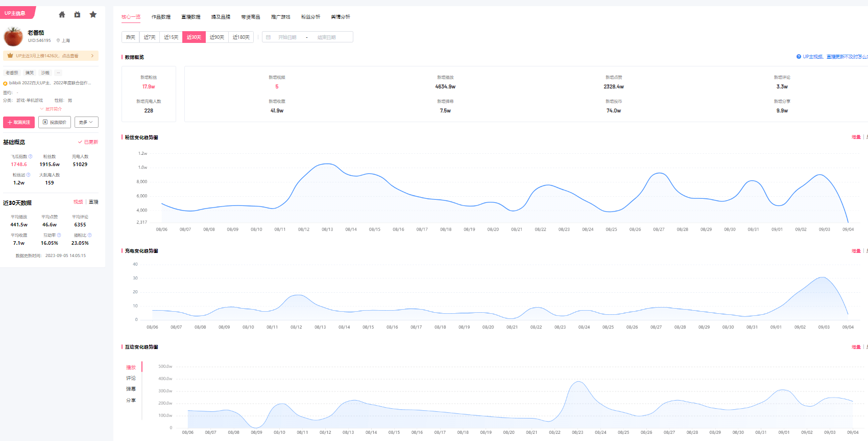This screenshot has height=441, width=868.
Task: Click the star favorite icon
Action: pyautogui.click(x=93, y=14)
